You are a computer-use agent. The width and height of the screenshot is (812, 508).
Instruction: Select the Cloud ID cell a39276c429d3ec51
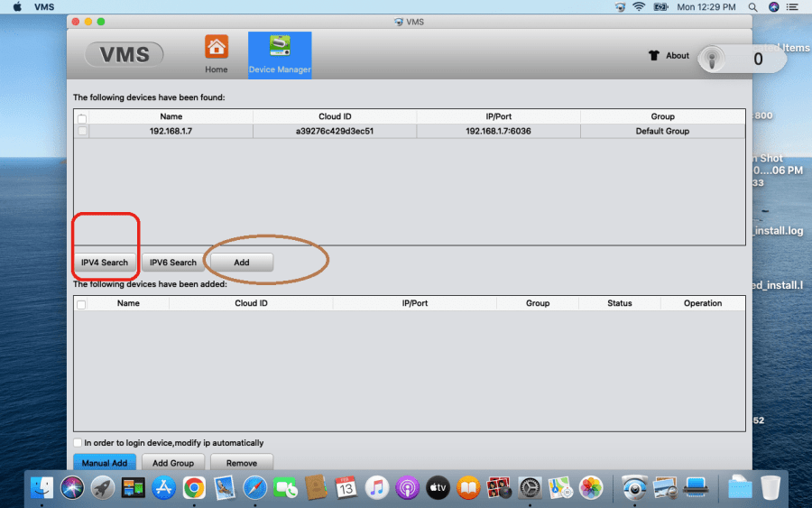(x=334, y=131)
